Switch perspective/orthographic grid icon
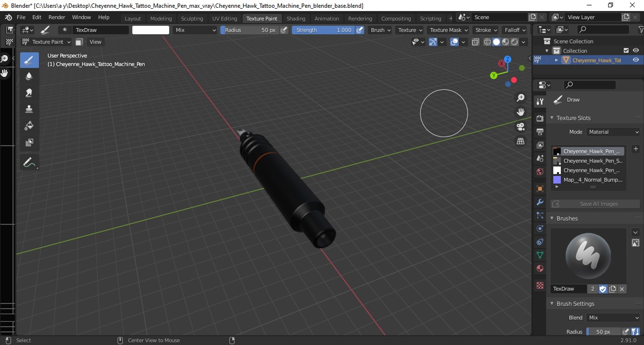 coord(521,141)
